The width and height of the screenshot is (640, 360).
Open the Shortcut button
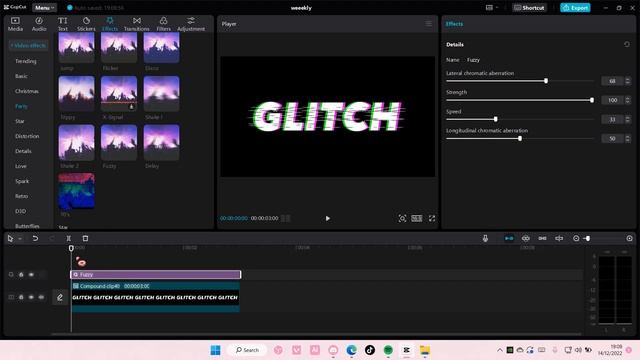click(x=529, y=8)
